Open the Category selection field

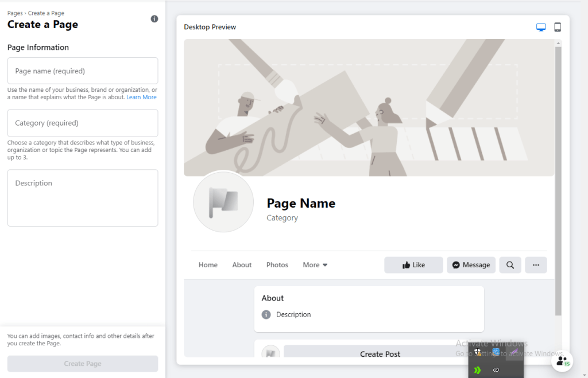[82, 123]
